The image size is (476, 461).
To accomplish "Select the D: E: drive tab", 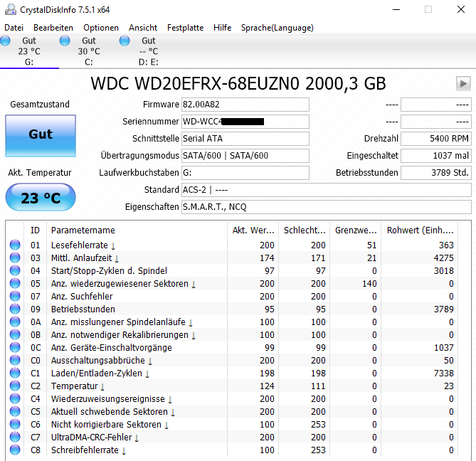I will pyautogui.click(x=148, y=51).
